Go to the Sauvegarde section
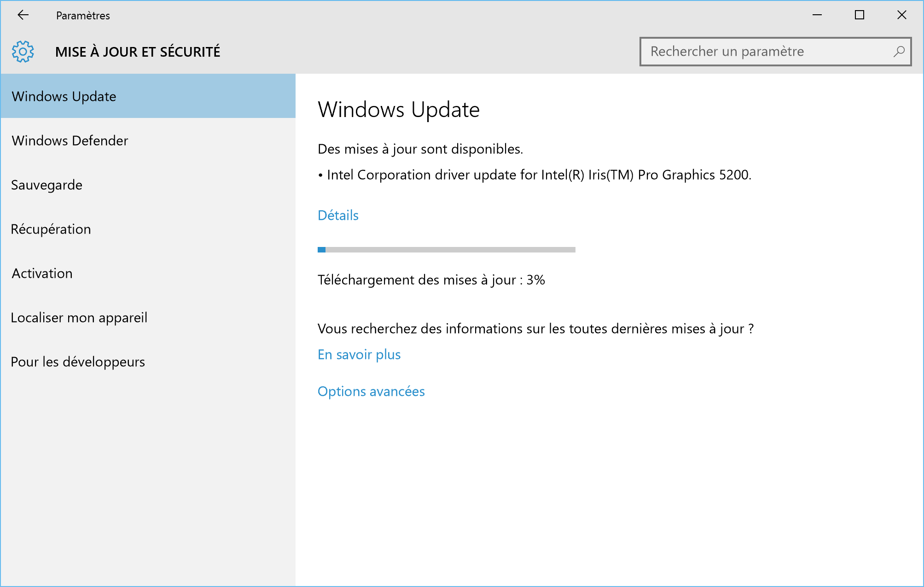924x587 pixels. coord(148,184)
